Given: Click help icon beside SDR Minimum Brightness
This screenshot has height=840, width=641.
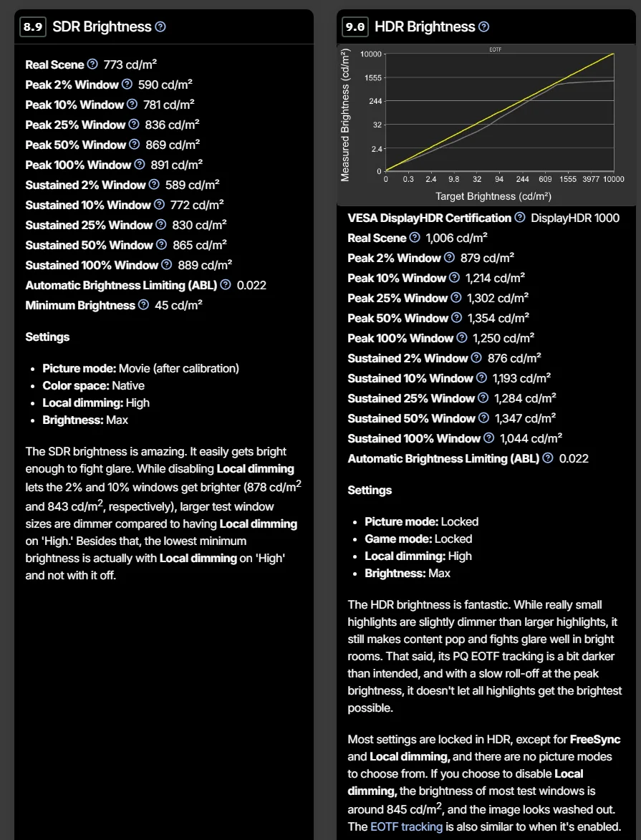Looking at the screenshot, I should click(x=143, y=305).
